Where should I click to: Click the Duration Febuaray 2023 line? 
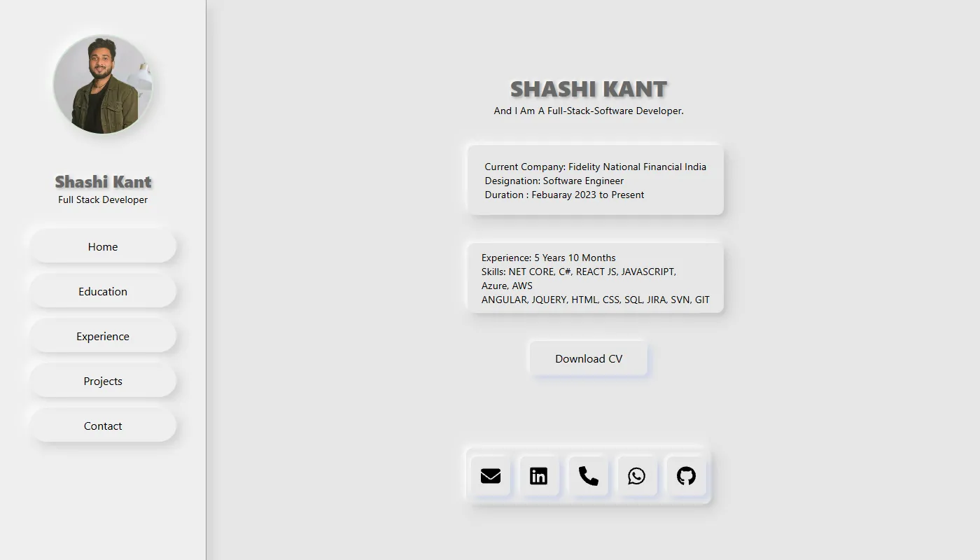point(564,195)
